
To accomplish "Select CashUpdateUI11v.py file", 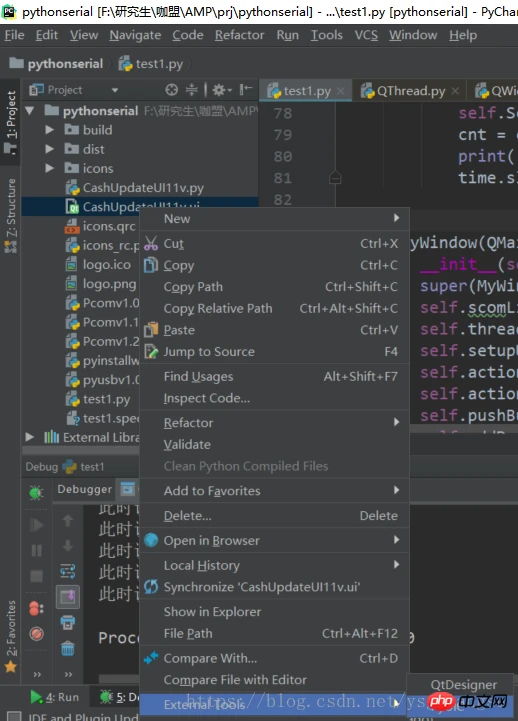I will 143,188.
